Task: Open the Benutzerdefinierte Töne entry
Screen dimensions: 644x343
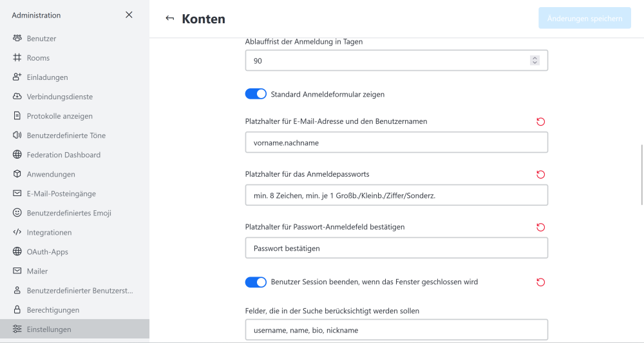Action: (x=75, y=135)
